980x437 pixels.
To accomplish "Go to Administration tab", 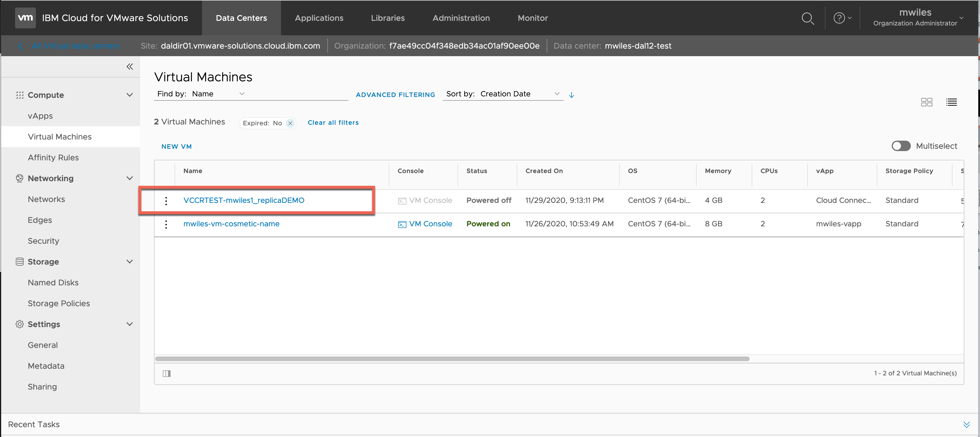I will pos(461,18).
